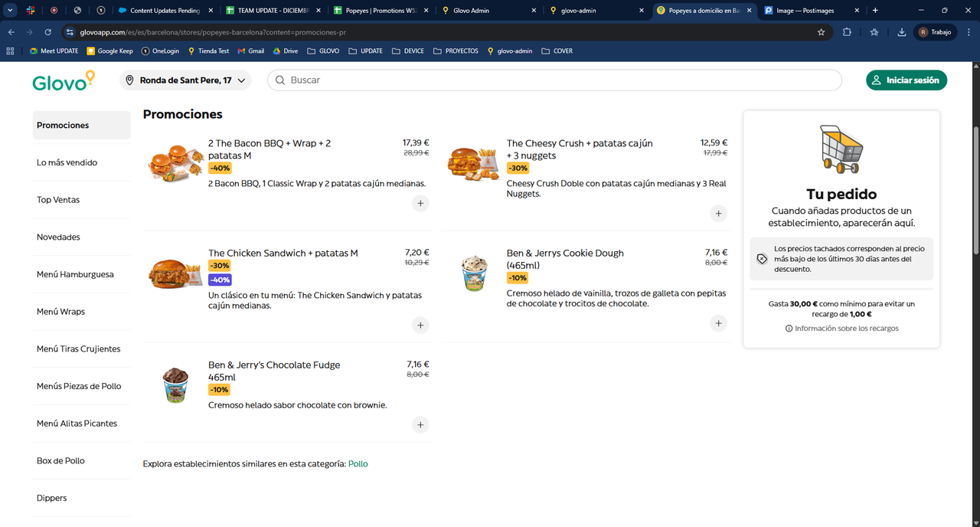Open the Glovo logo home link
This screenshot has height=527, width=980.
pos(64,80)
